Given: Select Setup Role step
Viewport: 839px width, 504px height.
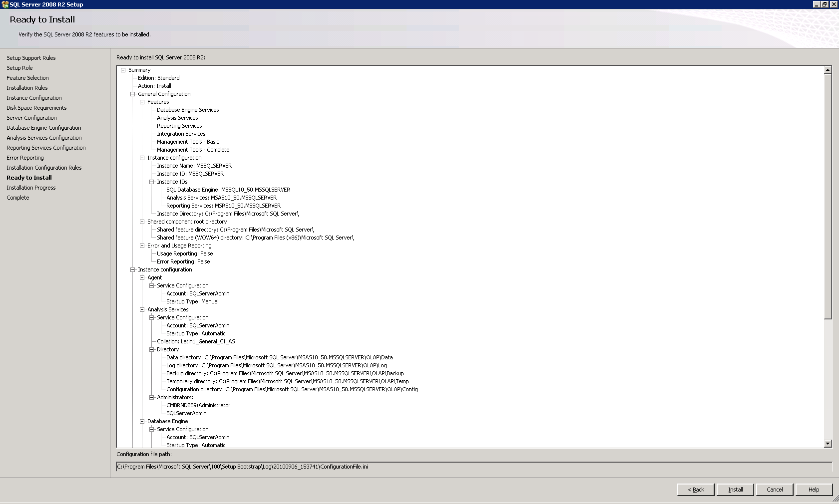Looking at the screenshot, I should [19, 68].
